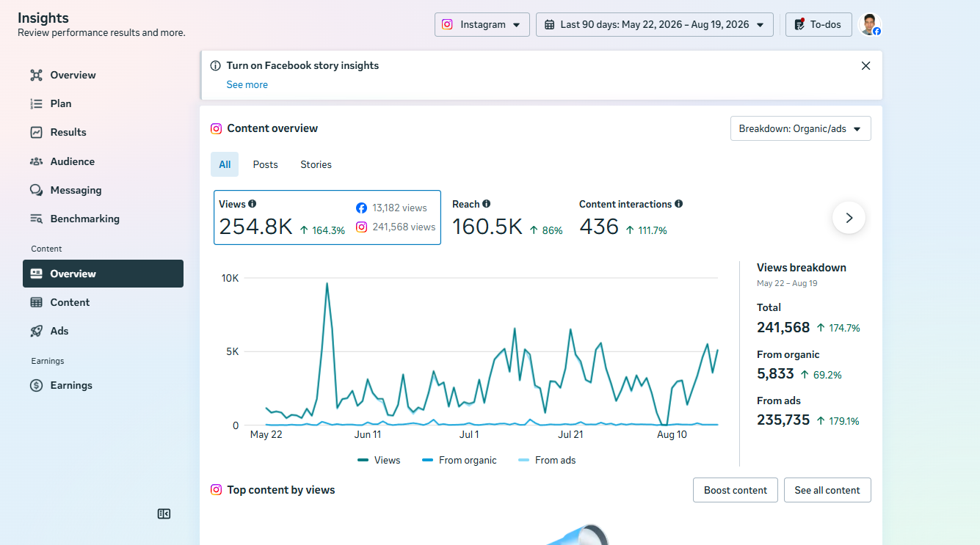Click the Instagram 241,568 views value
Viewport: 980px width, 545px height.
pyautogui.click(x=404, y=227)
